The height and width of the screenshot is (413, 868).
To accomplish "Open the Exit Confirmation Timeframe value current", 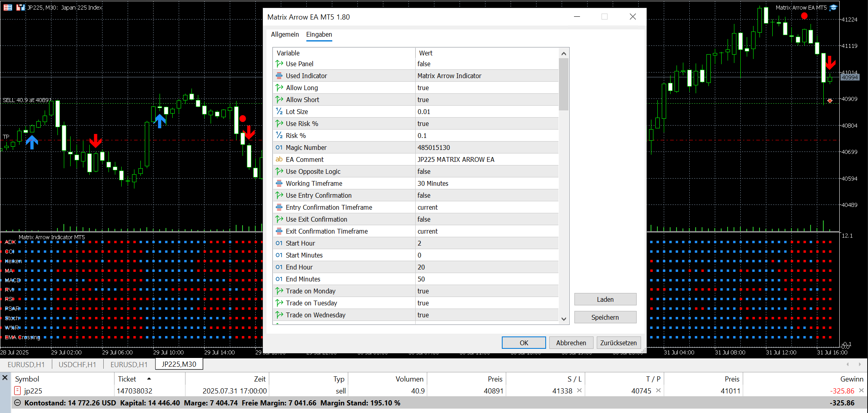I will pyautogui.click(x=487, y=231).
